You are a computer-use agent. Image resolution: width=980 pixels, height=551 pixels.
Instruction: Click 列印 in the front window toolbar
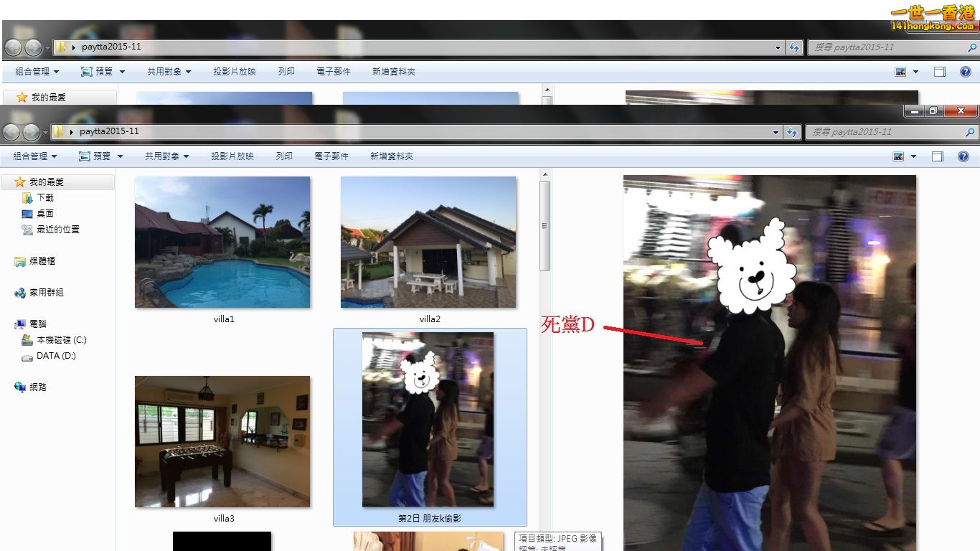click(x=284, y=156)
